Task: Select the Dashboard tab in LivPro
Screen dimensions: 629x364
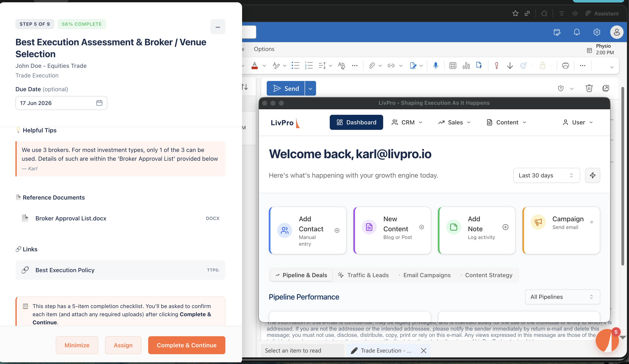Action: (x=356, y=122)
